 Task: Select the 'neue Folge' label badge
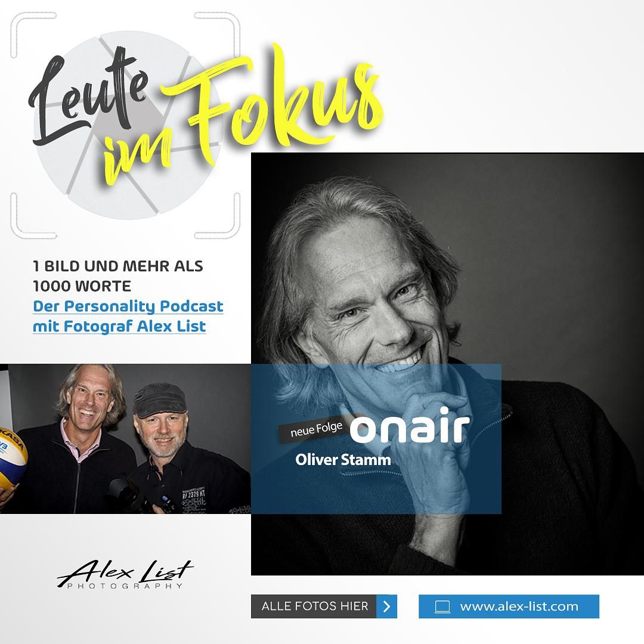coord(317,430)
